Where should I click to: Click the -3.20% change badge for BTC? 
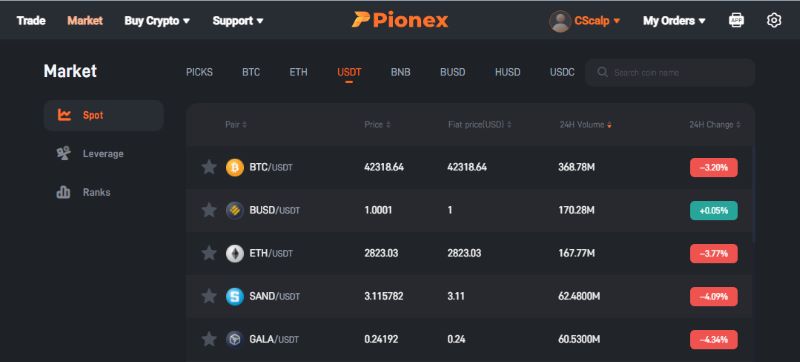[713, 167]
